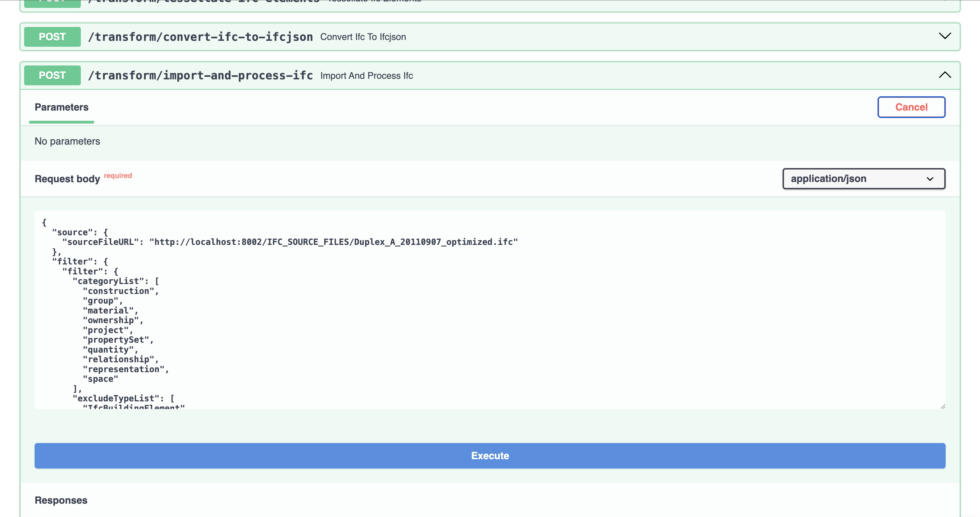Image resolution: width=980 pixels, height=517 pixels.
Task: Click the "Convert Ifc To Ifcjson" summary text
Action: coord(363,37)
